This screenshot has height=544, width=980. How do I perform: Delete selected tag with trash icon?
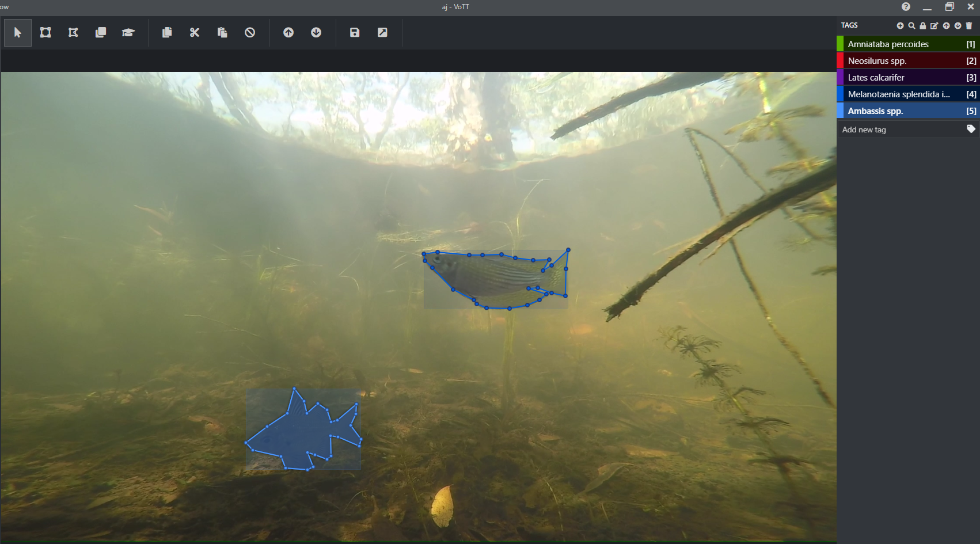click(969, 25)
